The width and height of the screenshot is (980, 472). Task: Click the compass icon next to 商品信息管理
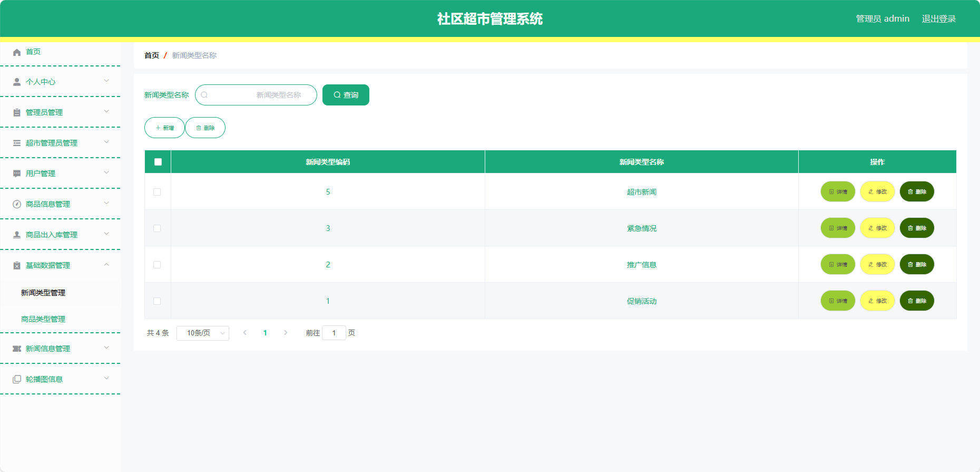(x=17, y=204)
